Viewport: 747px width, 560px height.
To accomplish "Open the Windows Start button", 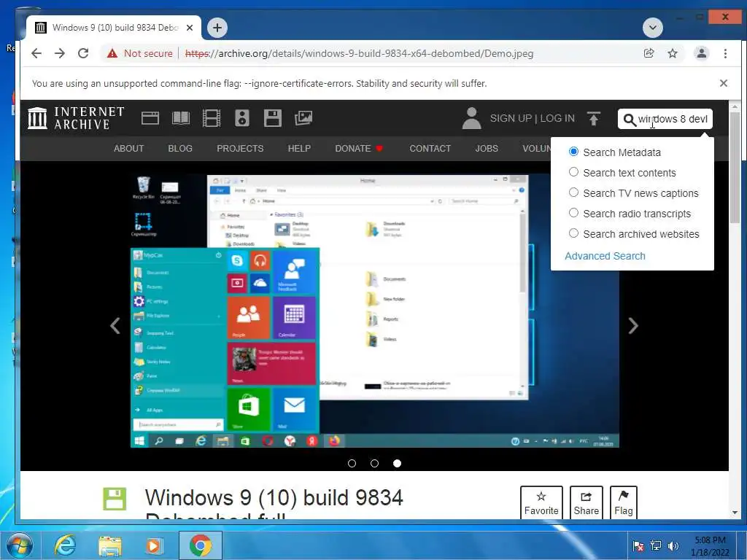I will pyautogui.click(x=20, y=545).
